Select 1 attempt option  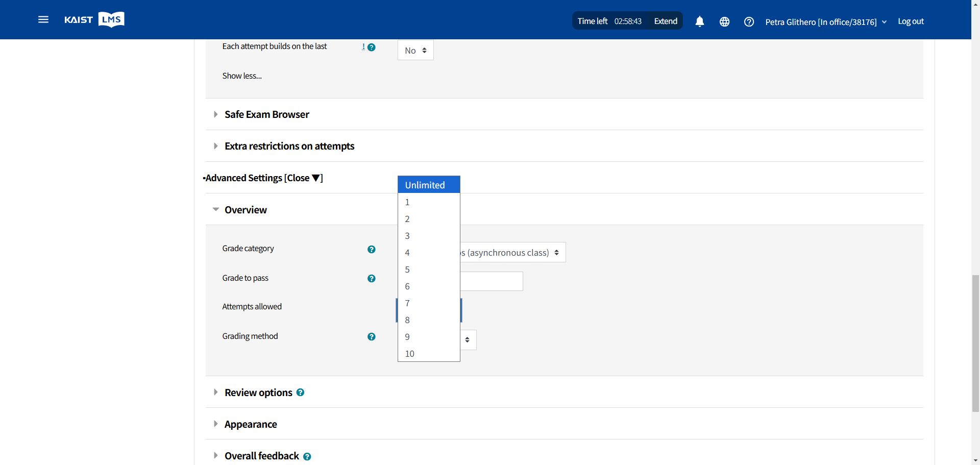pyautogui.click(x=429, y=202)
